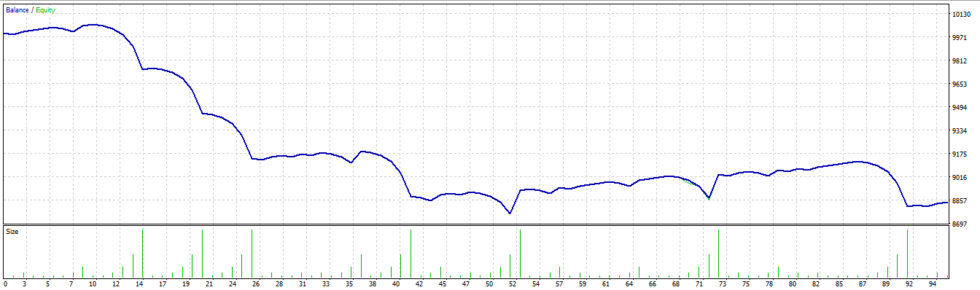
Task: Click the trade number 31 on the bottom axis
Action: [303, 283]
